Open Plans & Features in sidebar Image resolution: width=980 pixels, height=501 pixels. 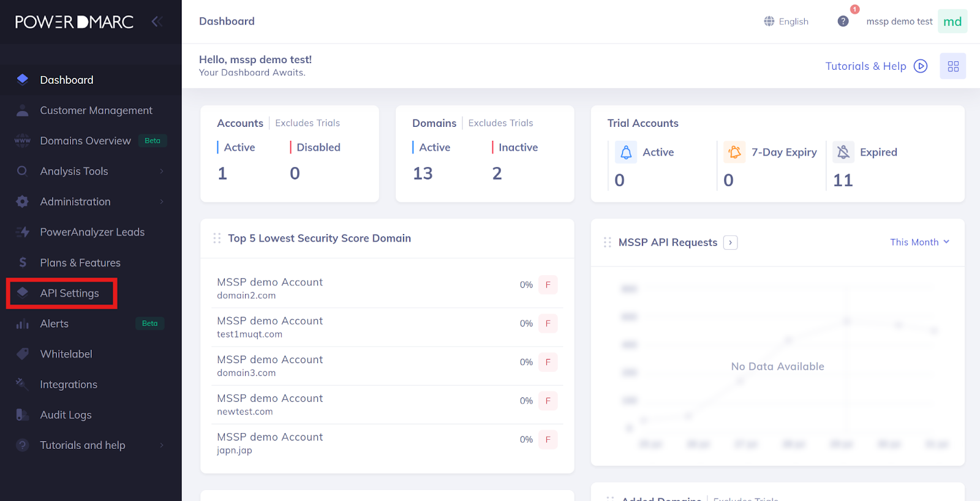tap(91, 263)
